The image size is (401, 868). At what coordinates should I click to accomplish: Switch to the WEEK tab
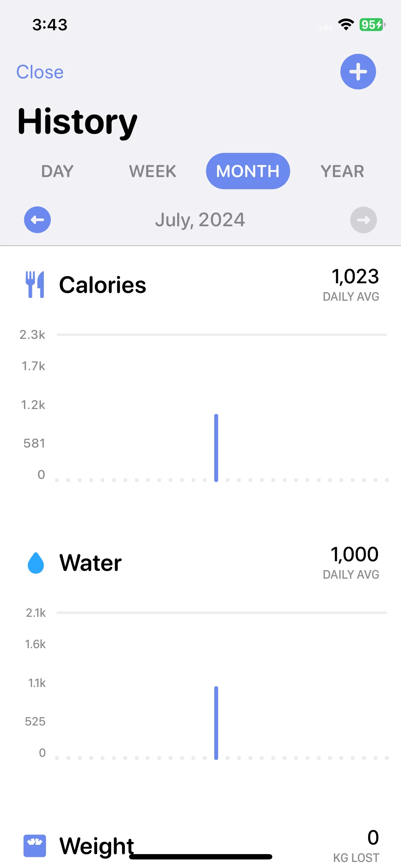(153, 171)
